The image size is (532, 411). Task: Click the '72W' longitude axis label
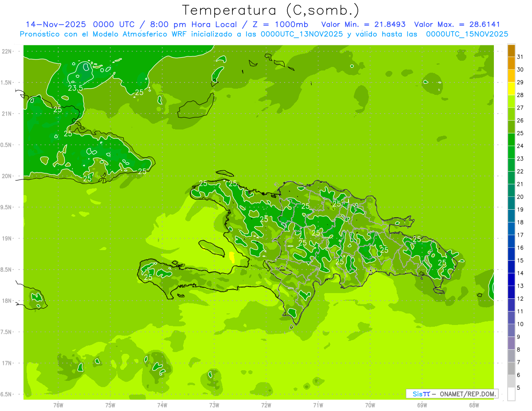pyautogui.click(x=266, y=405)
